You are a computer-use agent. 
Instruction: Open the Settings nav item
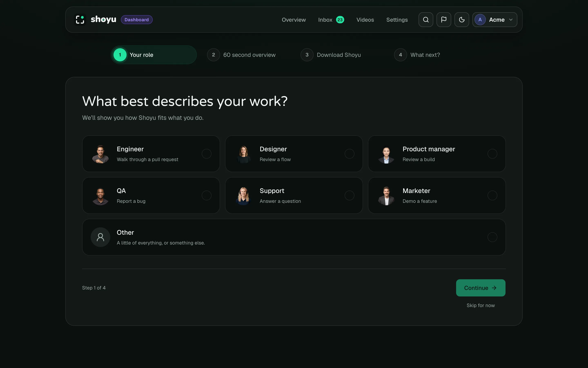point(397,20)
